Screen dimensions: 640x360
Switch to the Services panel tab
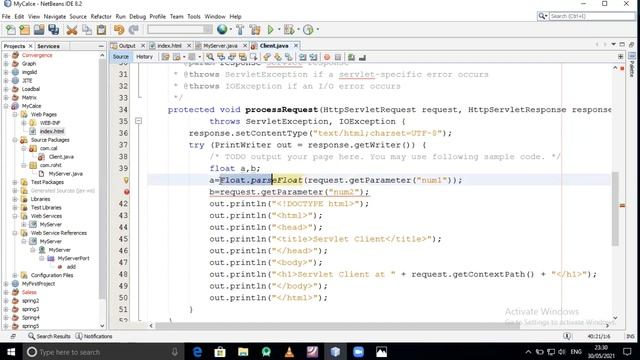pos(49,46)
